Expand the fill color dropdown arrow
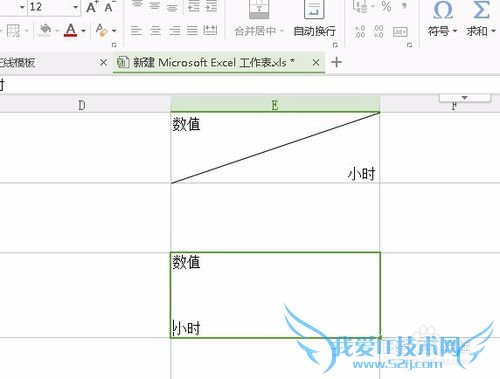500x379 pixels. coord(57,31)
